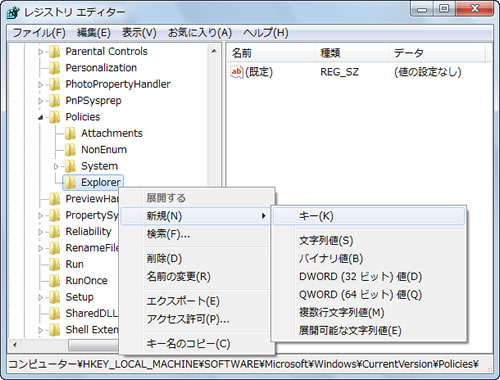Screen dimensions: 500x380
Task: Click the Policies folder icon
Action: pos(54,117)
